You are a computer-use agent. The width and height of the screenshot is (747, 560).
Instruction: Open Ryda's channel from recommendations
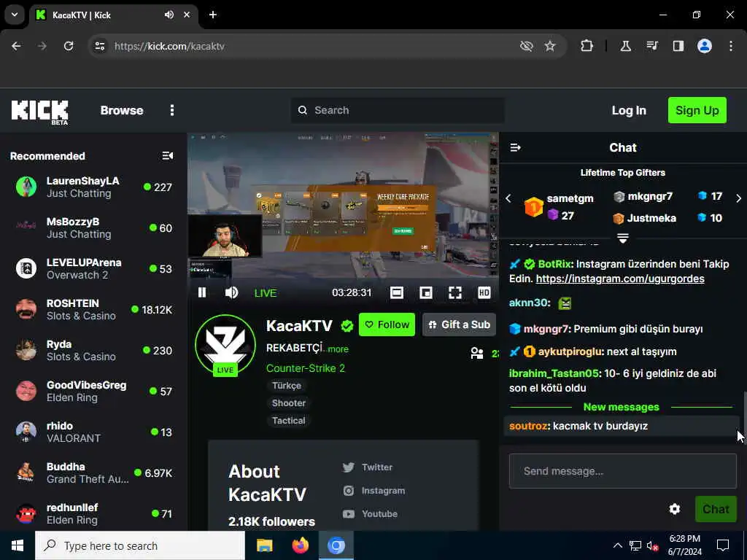[x=93, y=351]
